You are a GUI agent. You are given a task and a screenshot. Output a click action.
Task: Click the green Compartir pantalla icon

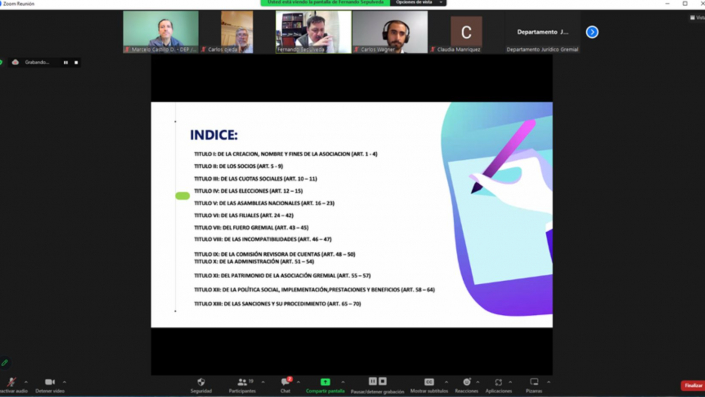point(325,382)
